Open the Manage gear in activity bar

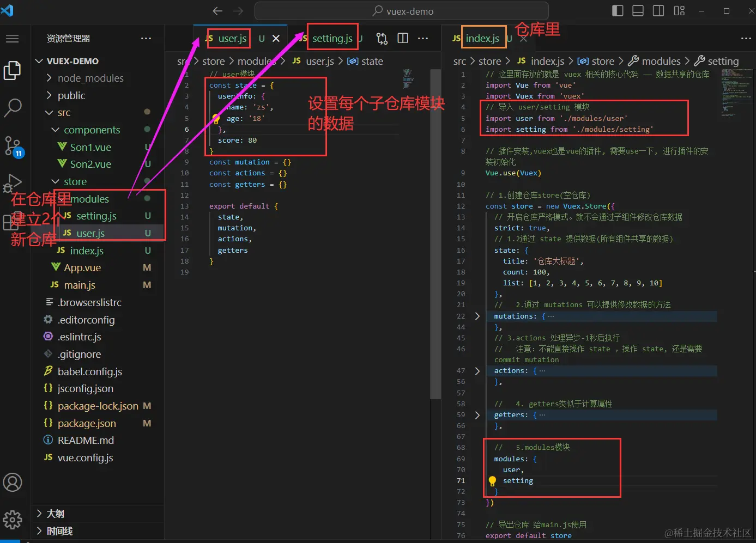coord(13,520)
